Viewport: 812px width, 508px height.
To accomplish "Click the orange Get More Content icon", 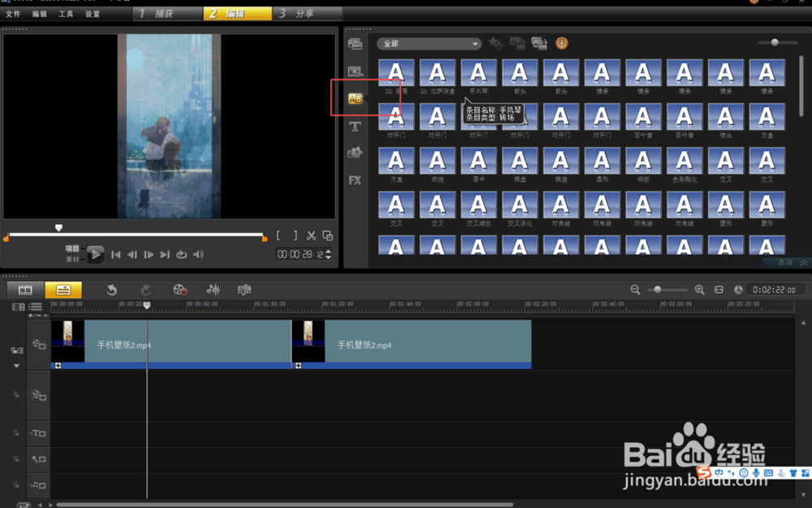I will (562, 43).
